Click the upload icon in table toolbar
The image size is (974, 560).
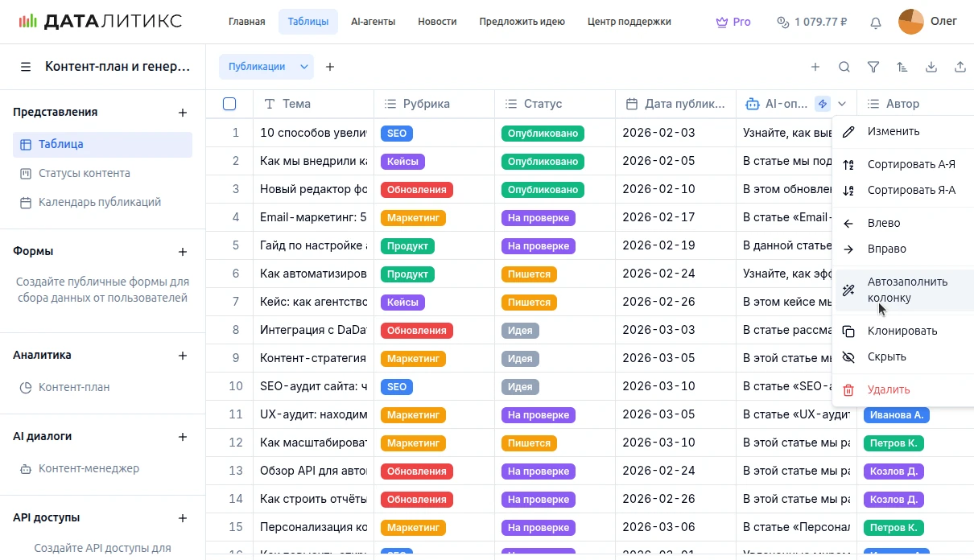click(960, 67)
